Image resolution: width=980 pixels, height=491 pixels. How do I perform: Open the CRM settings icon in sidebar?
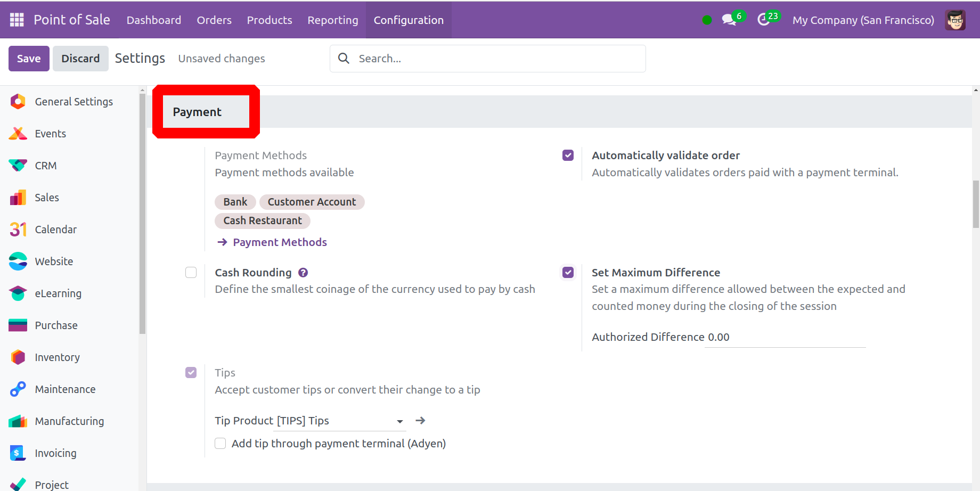point(18,166)
